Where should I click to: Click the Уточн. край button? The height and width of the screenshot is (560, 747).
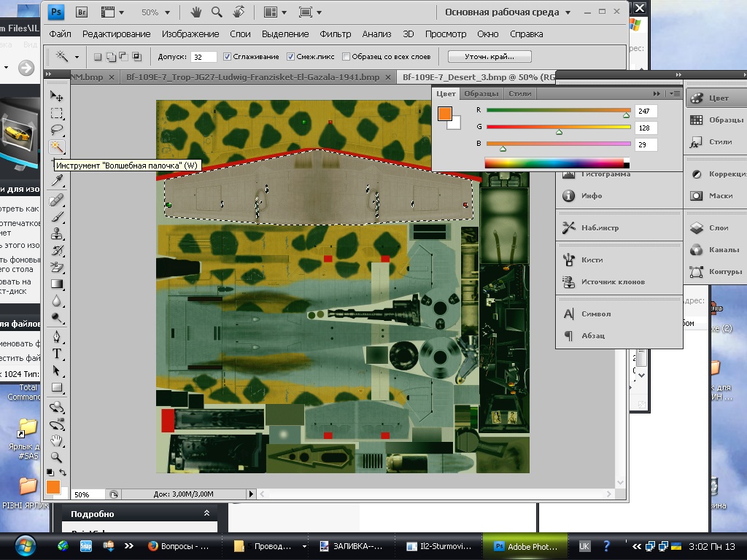tap(489, 56)
